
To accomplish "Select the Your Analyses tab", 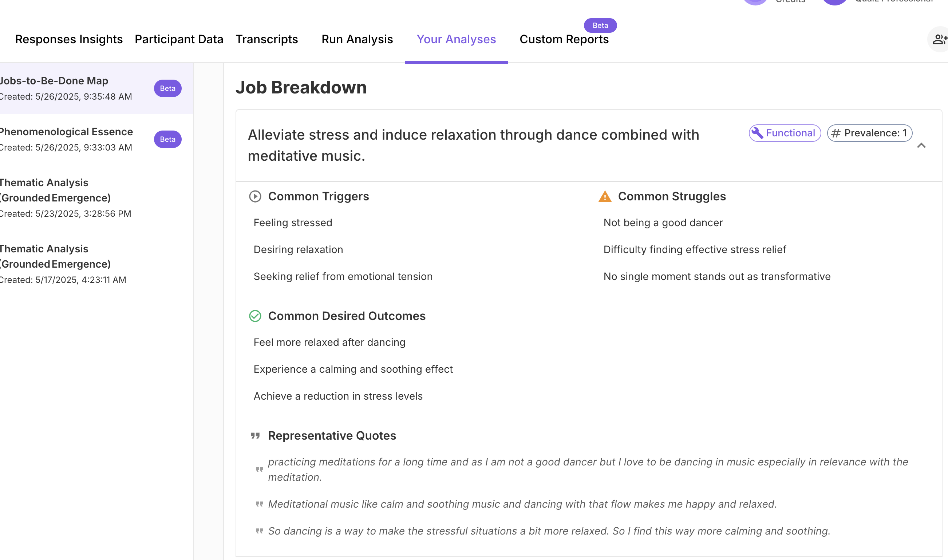I will (x=456, y=39).
